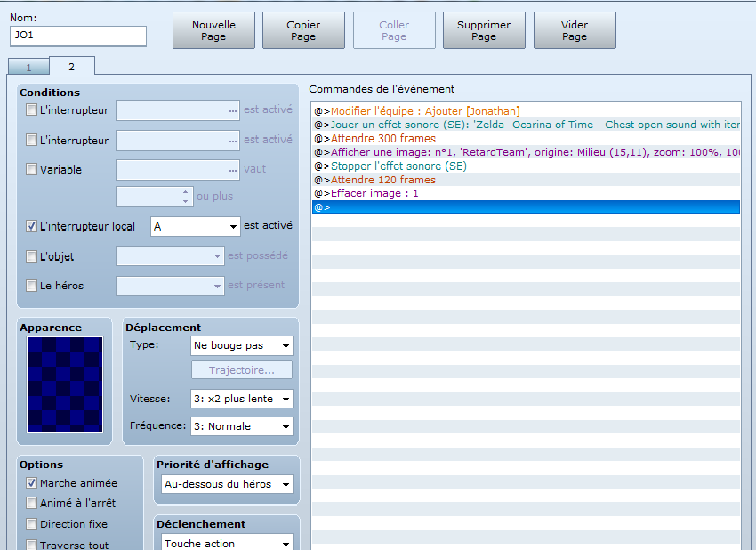Image resolution: width=756 pixels, height=550 pixels.
Task: Enable the L'objet condition checkbox
Action: click(x=31, y=256)
